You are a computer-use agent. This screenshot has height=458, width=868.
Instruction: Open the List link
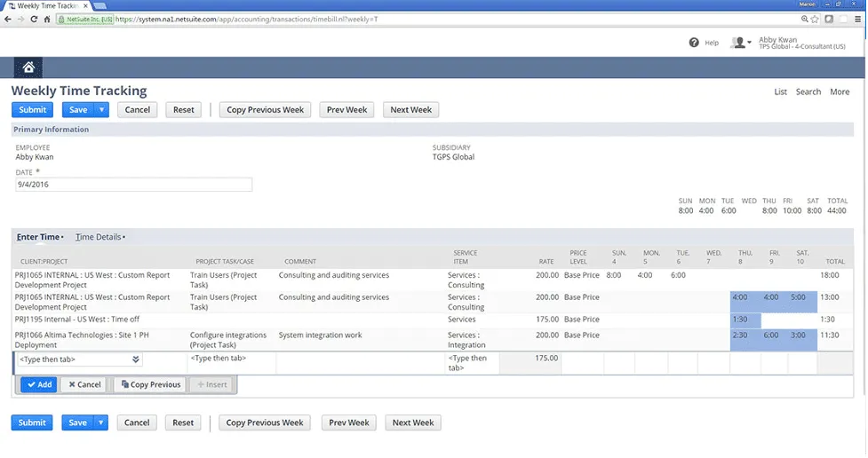(780, 91)
